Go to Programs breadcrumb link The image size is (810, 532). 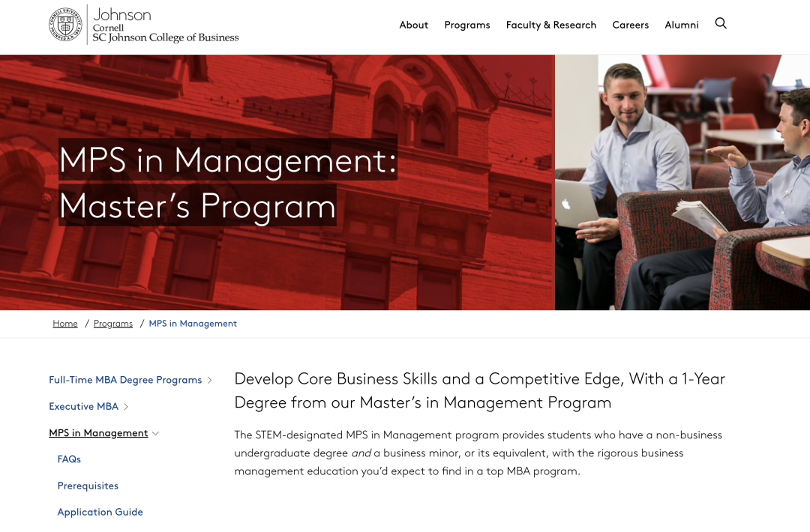(x=113, y=324)
